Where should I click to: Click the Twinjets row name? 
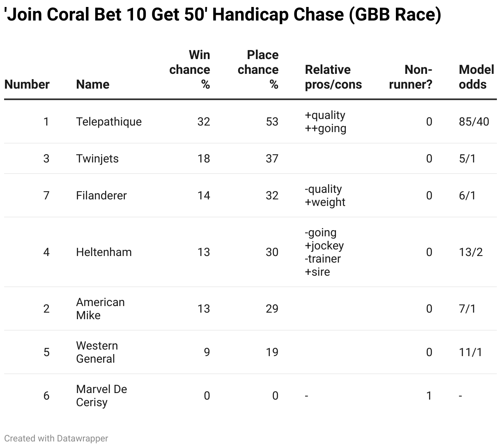(97, 159)
